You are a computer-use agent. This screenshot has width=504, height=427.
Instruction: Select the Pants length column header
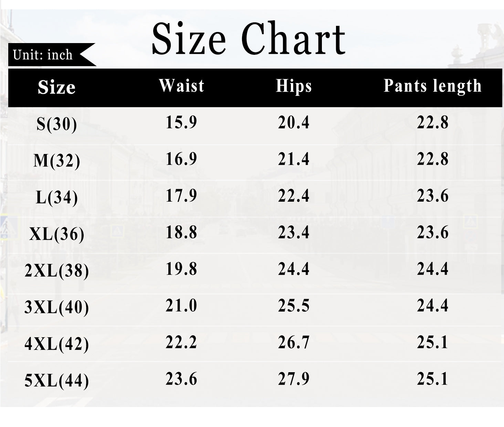point(432,86)
